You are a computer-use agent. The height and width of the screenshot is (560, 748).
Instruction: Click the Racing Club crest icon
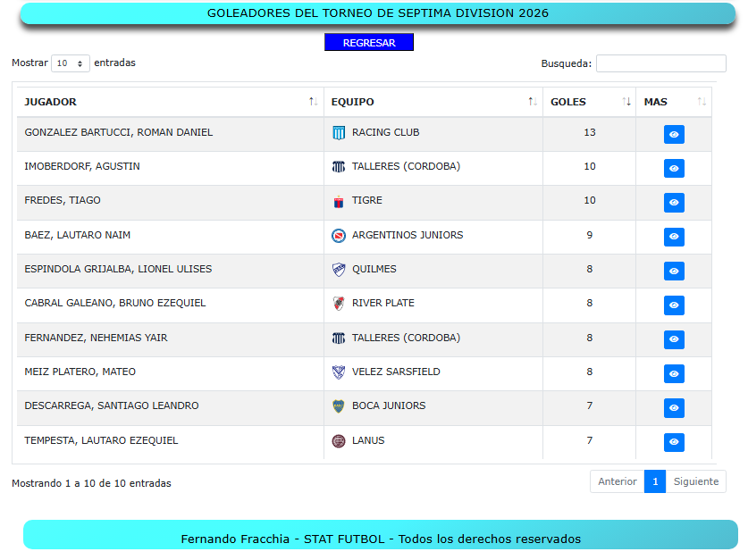[339, 133]
